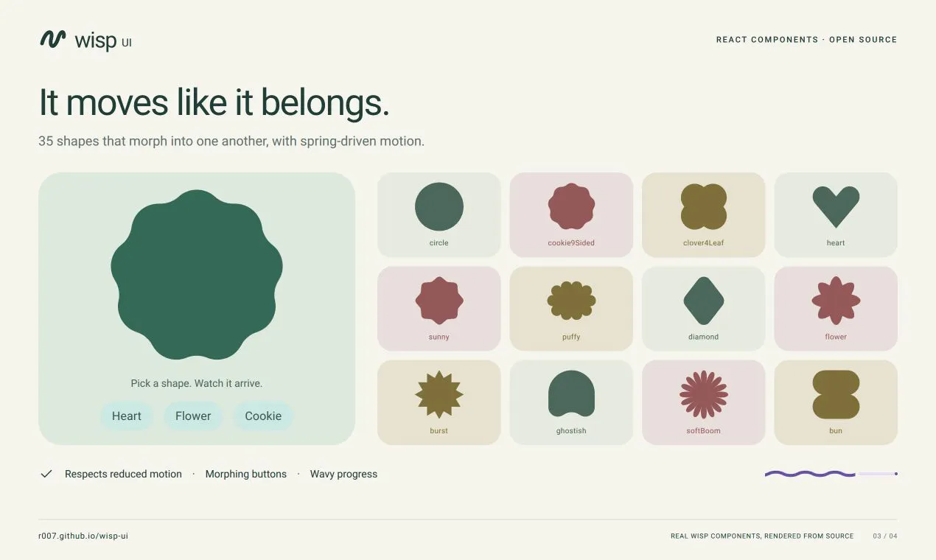The image size is (936, 560).
Task: Click the 'Respects reduced motion' text
Action: pos(123,474)
